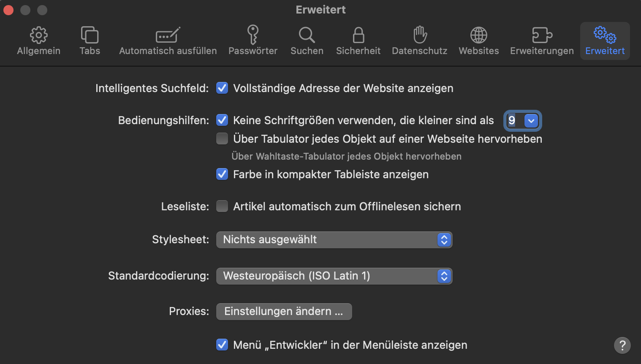Screen dimensions: 641x364
Task: Open the Datenschutz hand icon
Action: coord(419,35)
